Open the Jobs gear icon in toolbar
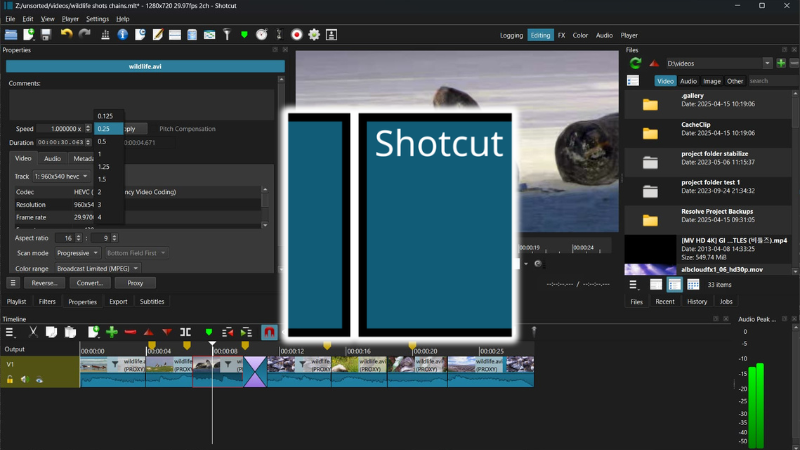The height and width of the screenshot is (450, 800). [314, 35]
